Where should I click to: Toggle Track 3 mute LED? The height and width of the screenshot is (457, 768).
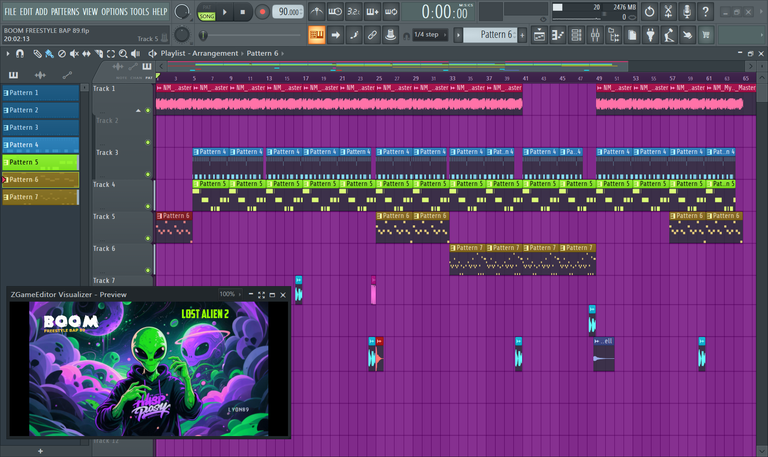pyautogui.click(x=148, y=174)
